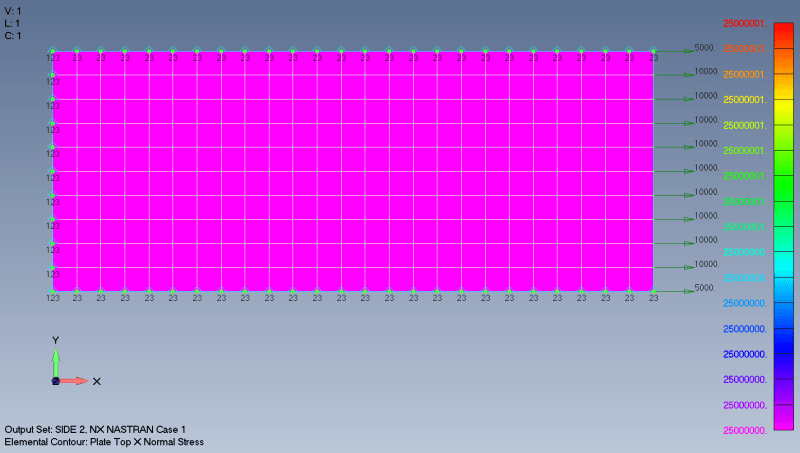Click the green band of the contour legend

click(x=784, y=188)
